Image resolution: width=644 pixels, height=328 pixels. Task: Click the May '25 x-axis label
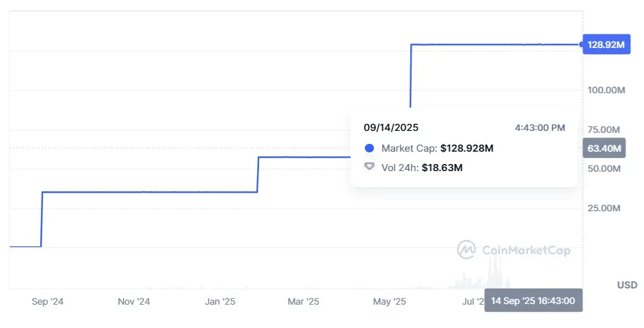[x=390, y=301]
